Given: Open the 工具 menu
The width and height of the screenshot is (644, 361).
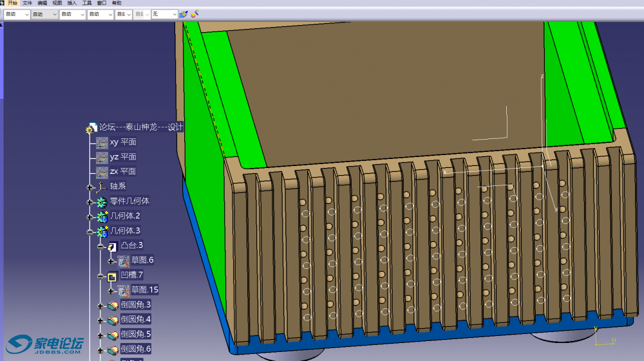Looking at the screenshot, I should click(x=87, y=3).
